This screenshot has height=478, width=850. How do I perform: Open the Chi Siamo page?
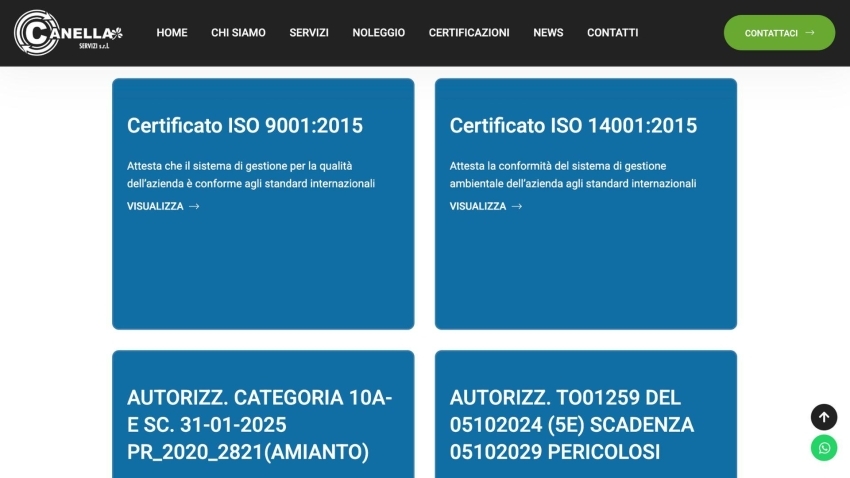pos(238,33)
